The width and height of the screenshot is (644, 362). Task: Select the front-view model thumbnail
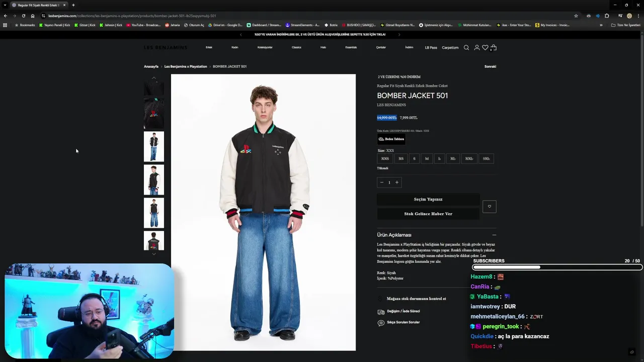pyautogui.click(x=154, y=146)
